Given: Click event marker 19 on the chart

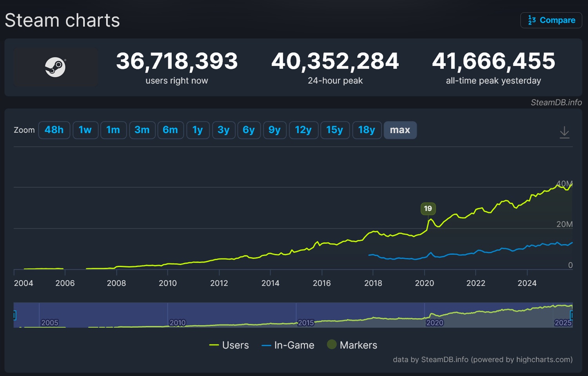Looking at the screenshot, I should pyautogui.click(x=428, y=209).
